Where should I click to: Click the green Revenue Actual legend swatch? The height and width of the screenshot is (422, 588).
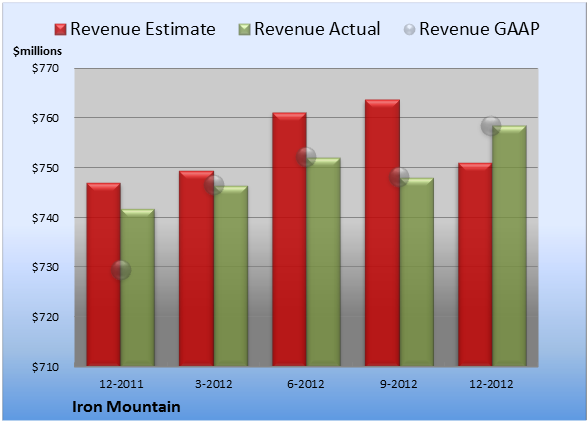244,29
